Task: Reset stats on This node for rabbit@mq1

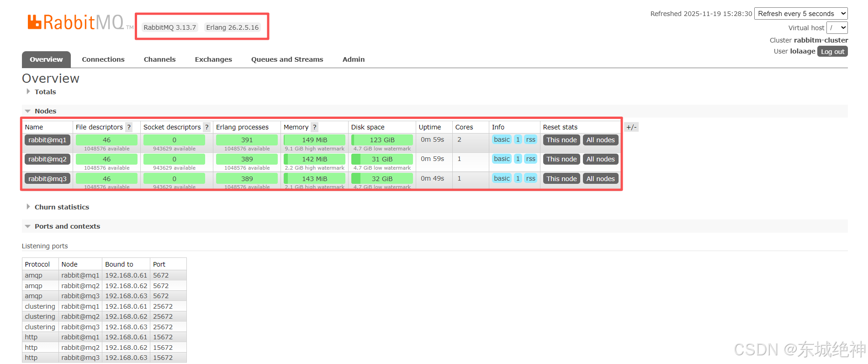Action: click(561, 140)
